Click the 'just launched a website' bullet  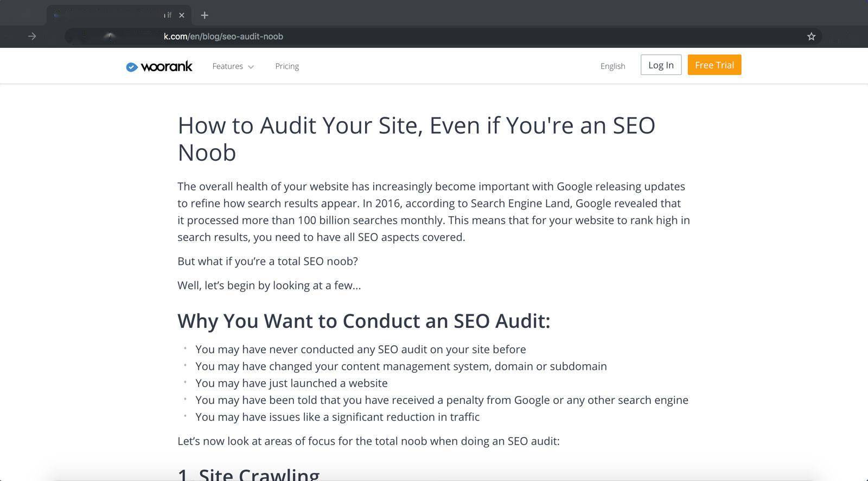291,383
